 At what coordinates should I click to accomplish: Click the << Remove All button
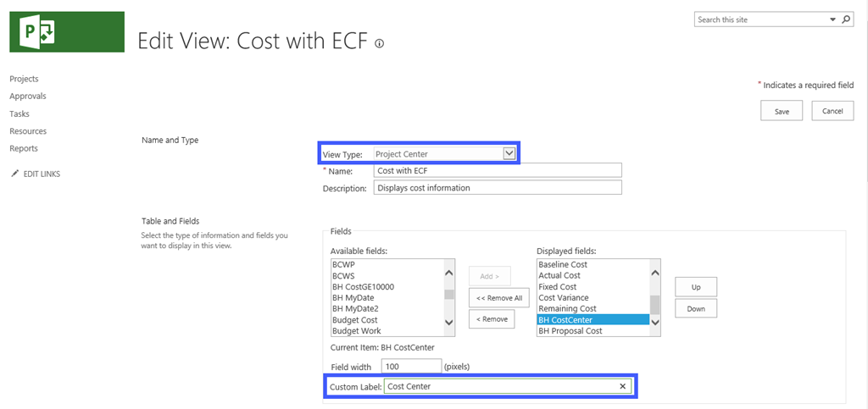pos(499,297)
